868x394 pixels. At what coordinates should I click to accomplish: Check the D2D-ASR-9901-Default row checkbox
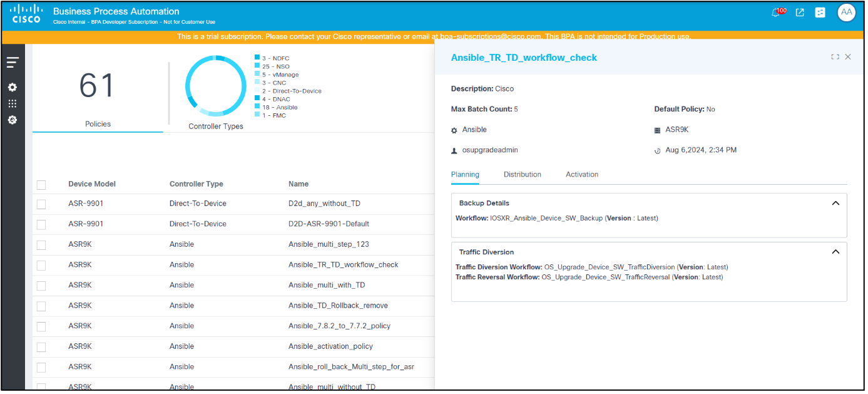[x=41, y=224]
